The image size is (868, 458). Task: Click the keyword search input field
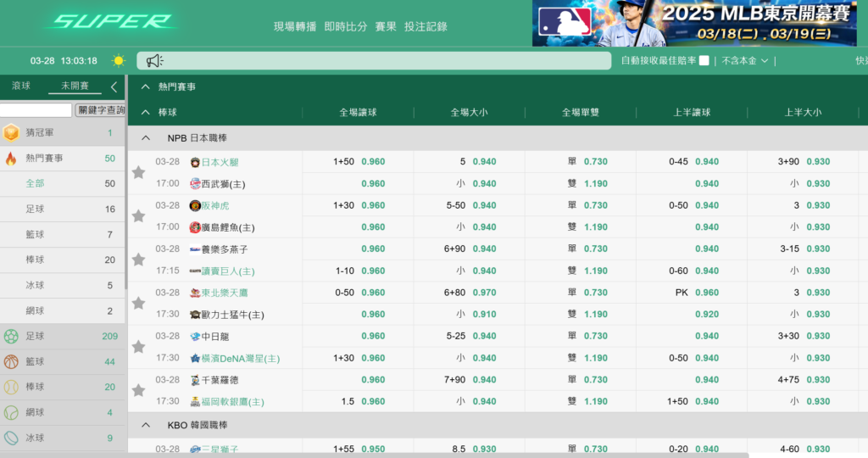pyautogui.click(x=36, y=110)
